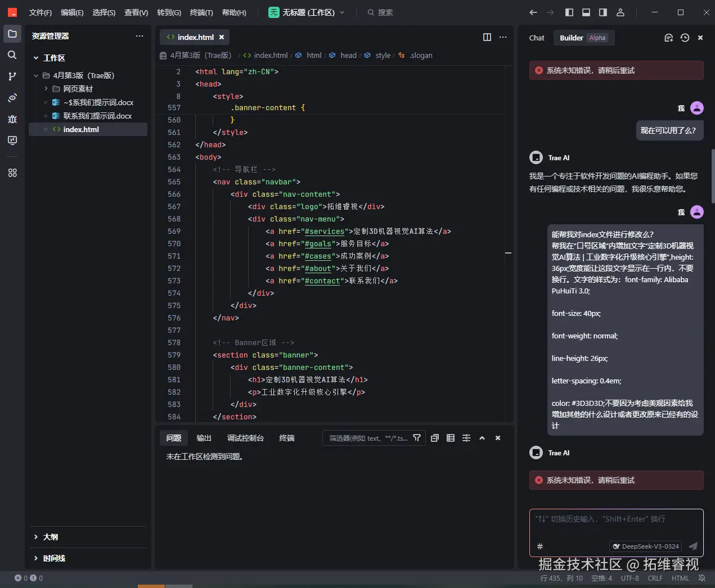Split the editor to the right

pyautogui.click(x=487, y=37)
